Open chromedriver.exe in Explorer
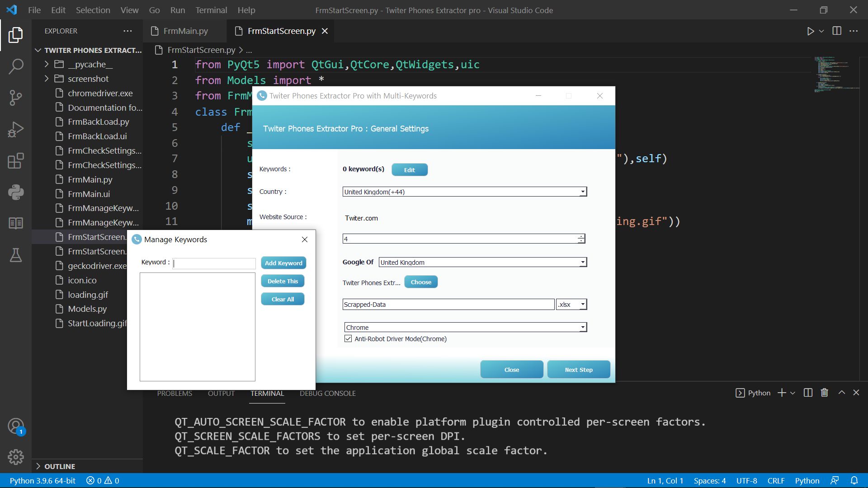The width and height of the screenshot is (868, 488). (87, 93)
